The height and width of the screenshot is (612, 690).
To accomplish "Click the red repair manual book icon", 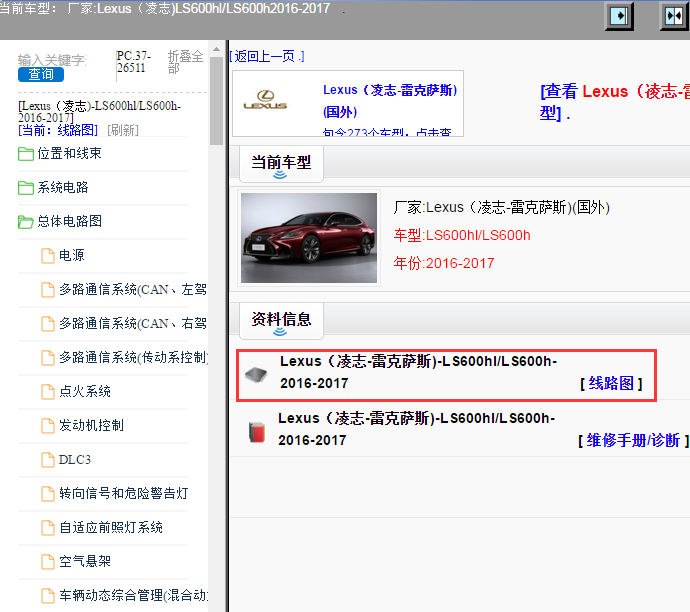I will [257, 432].
